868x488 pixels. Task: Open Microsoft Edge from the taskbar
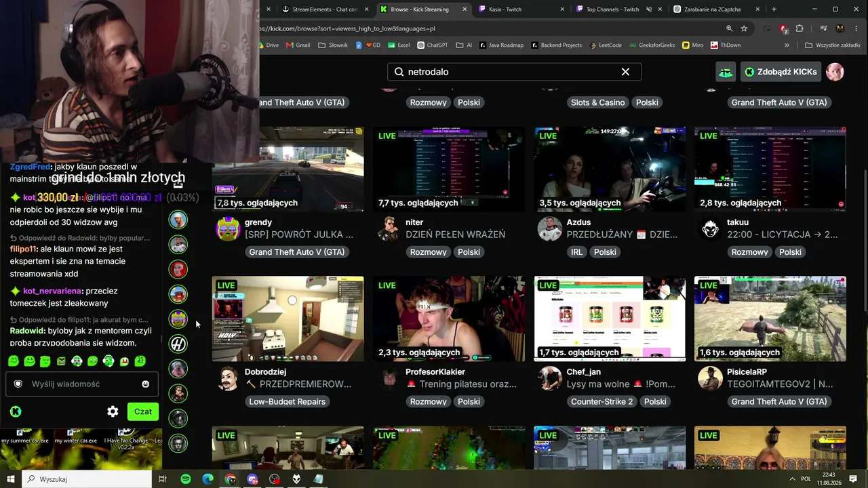tap(208, 479)
